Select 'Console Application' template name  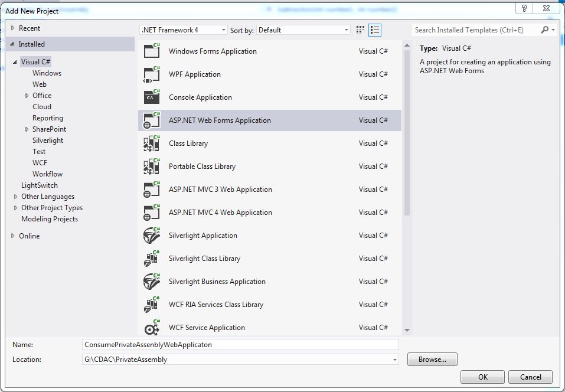pos(200,97)
